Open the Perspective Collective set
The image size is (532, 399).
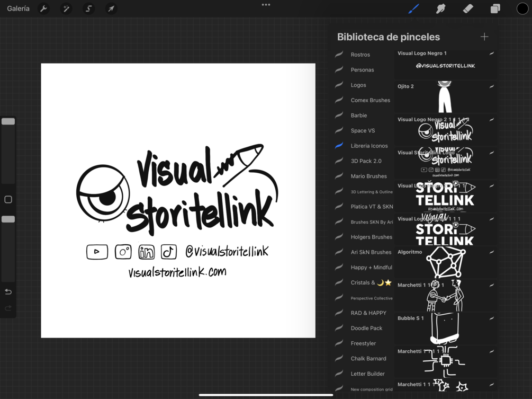[363, 298]
